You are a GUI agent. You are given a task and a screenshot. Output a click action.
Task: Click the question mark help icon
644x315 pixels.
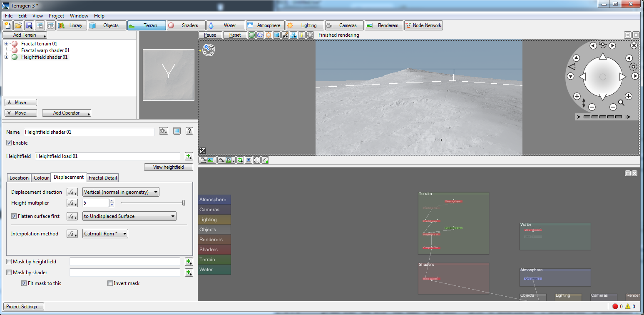(x=189, y=131)
